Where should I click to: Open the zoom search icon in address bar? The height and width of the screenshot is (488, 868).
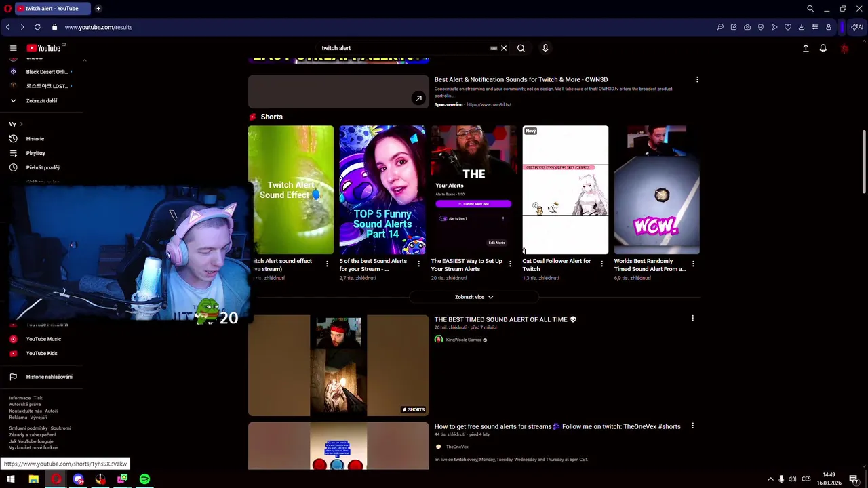pyautogui.click(x=720, y=27)
